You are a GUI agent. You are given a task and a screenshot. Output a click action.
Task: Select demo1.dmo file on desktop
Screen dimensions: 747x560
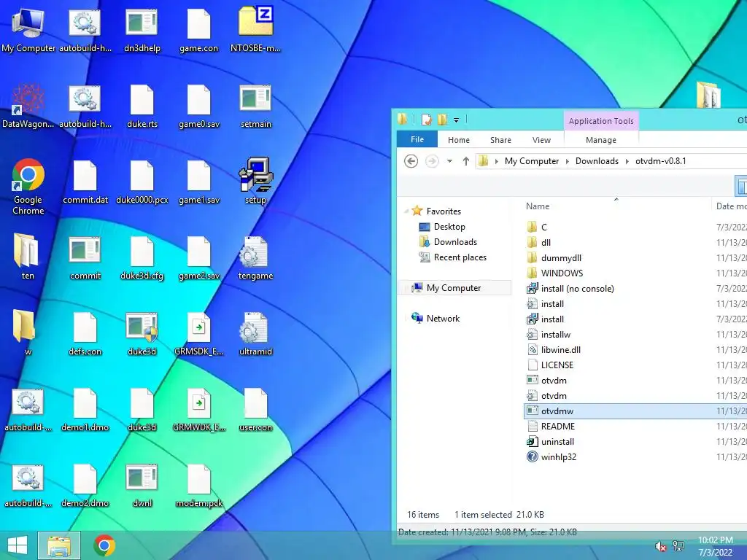[x=85, y=408]
